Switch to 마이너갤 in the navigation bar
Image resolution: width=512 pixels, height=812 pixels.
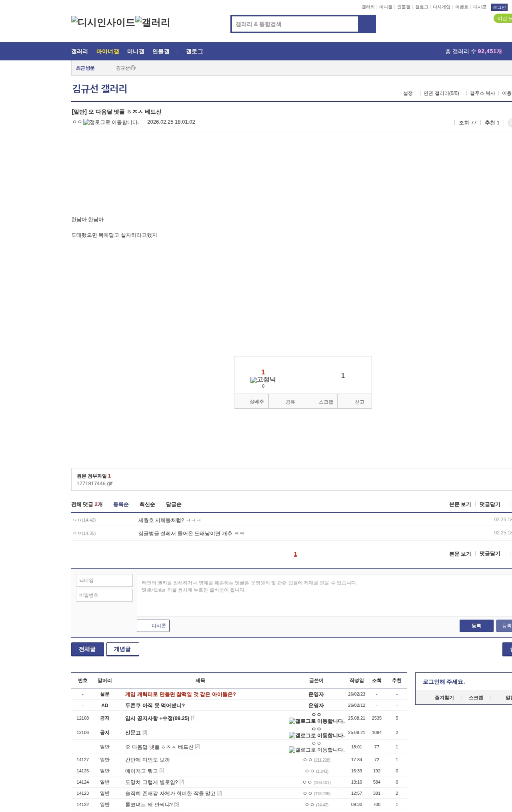click(108, 52)
